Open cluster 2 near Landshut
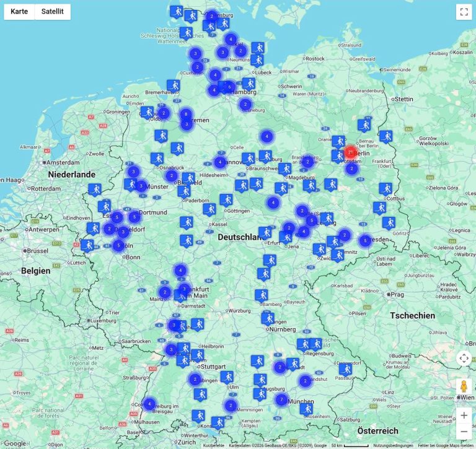Image resolution: width=476 pixels, height=449 pixels. 306,381
